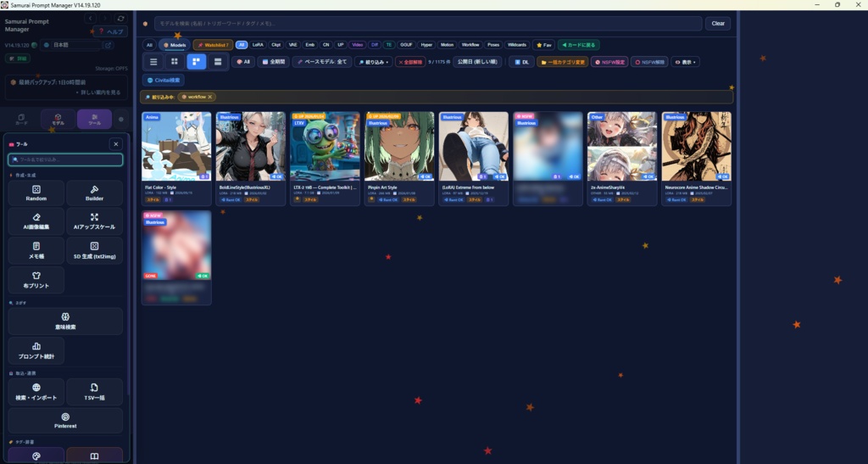Open the 布プリント tool
This screenshot has width=868, height=464.
click(x=36, y=280)
